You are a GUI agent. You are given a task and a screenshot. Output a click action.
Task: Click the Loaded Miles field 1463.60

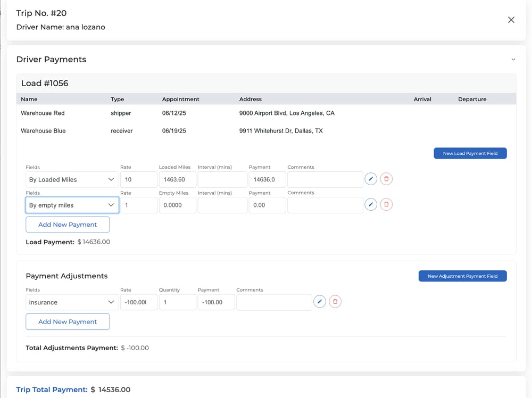coord(177,179)
